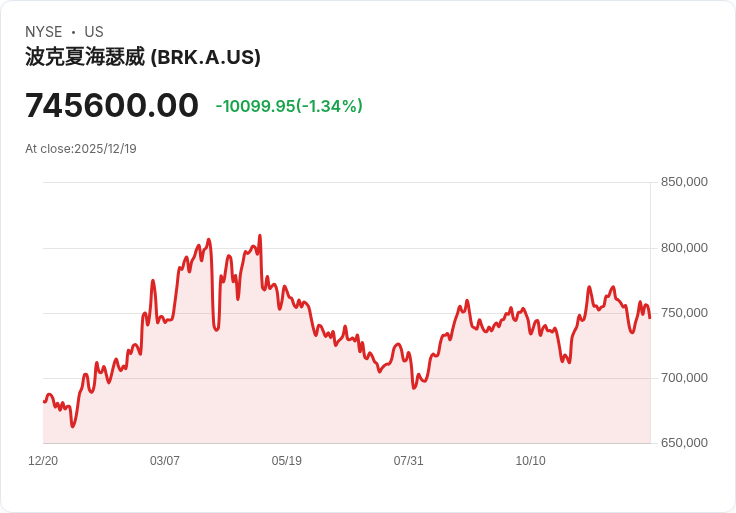
Task: Click the leftmost start of the price line
Action: click(44, 401)
